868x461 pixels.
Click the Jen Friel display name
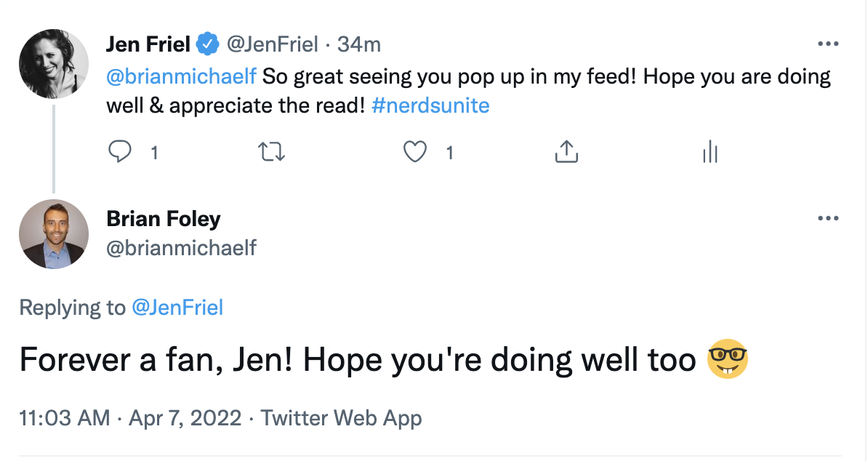tap(148, 44)
